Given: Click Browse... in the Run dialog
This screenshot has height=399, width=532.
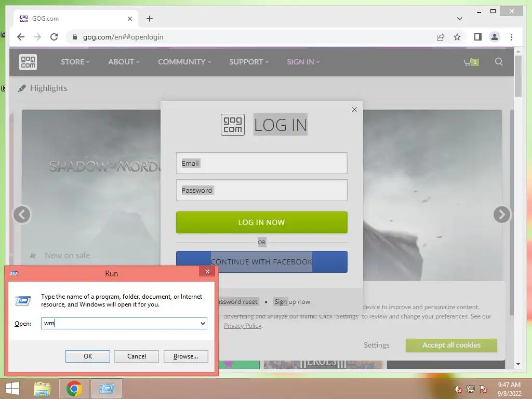Looking at the screenshot, I should (185, 356).
